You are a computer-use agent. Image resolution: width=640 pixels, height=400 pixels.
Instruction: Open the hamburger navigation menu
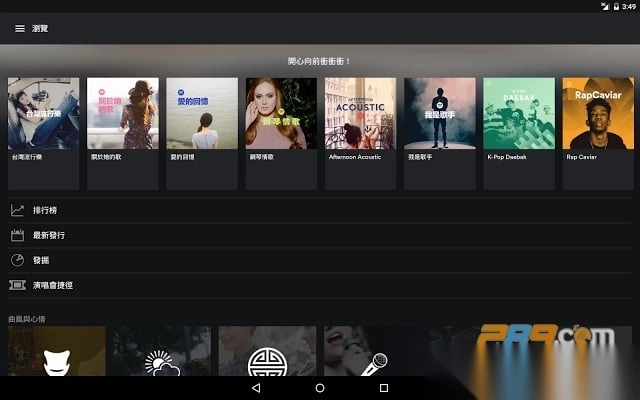click(19, 28)
